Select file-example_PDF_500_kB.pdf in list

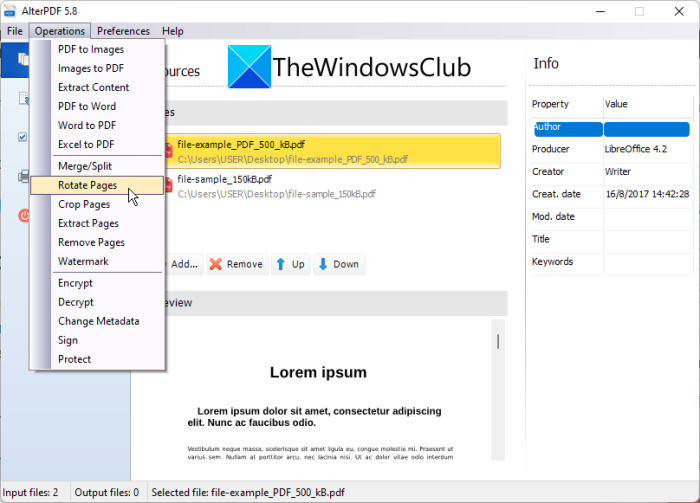(333, 151)
